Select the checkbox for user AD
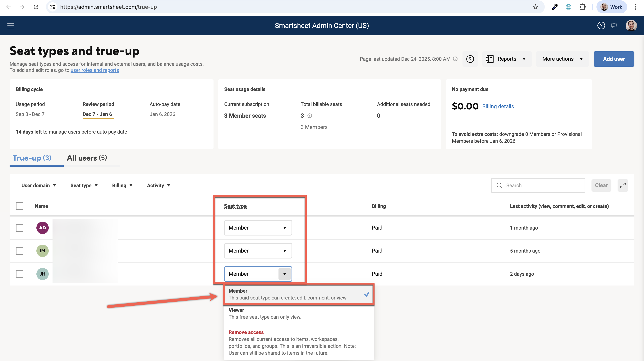This screenshot has height=361, width=644. [x=20, y=228]
